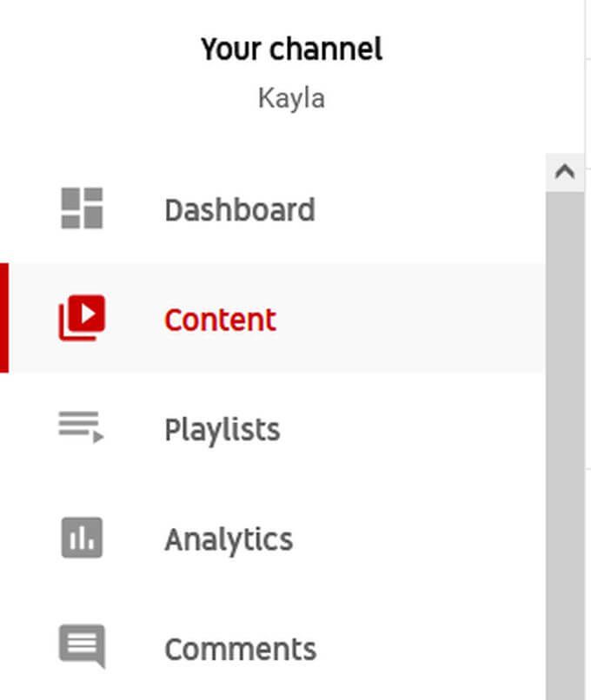Click the 'Your channel' heading

[291, 49]
